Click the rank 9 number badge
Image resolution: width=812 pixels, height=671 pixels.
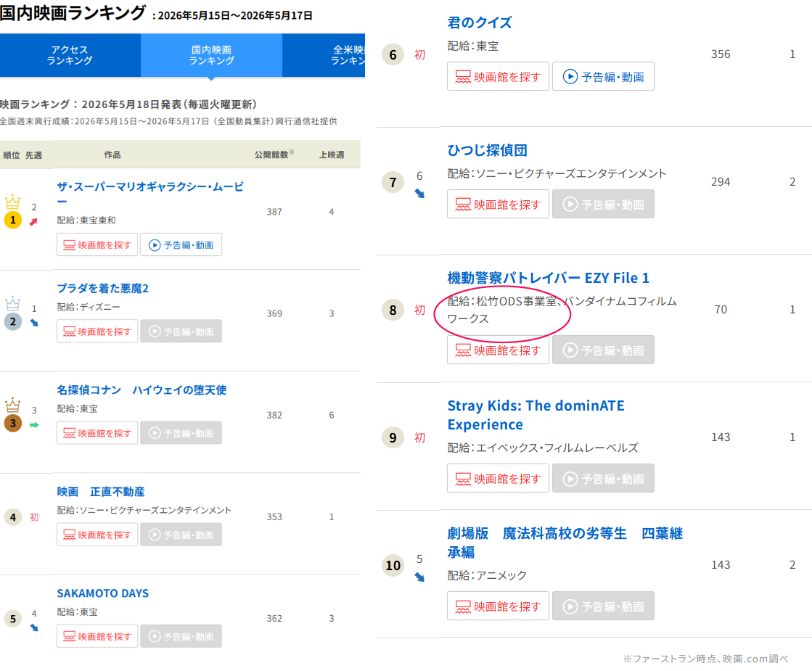click(393, 437)
